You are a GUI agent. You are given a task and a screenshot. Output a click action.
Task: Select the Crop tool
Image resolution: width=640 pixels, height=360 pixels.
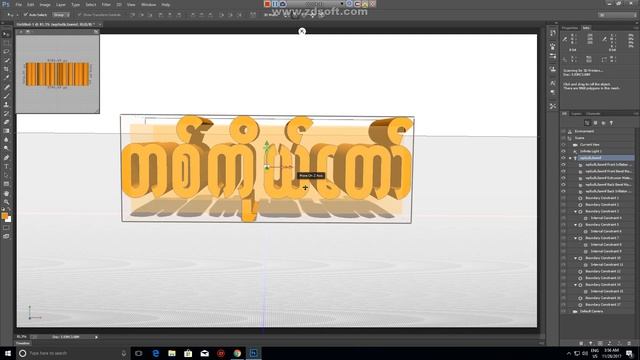[6, 69]
